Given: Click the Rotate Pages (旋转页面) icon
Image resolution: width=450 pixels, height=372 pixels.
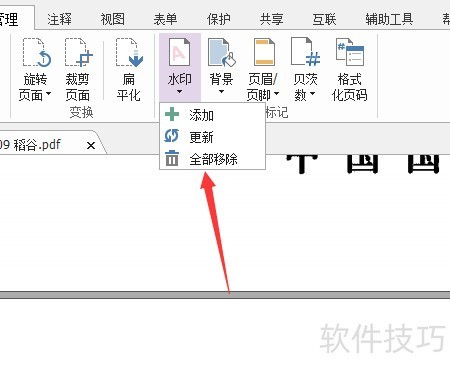Looking at the screenshot, I should pos(36,52).
